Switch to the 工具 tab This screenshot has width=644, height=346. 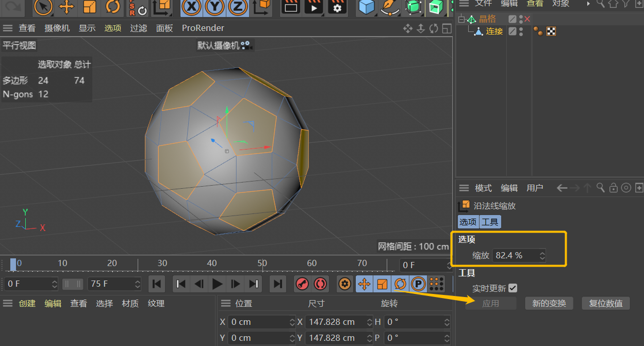pyautogui.click(x=490, y=222)
